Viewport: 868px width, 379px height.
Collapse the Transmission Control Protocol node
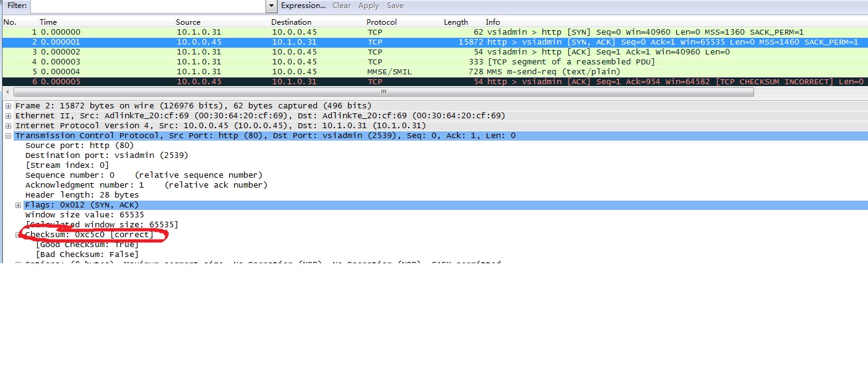point(8,136)
